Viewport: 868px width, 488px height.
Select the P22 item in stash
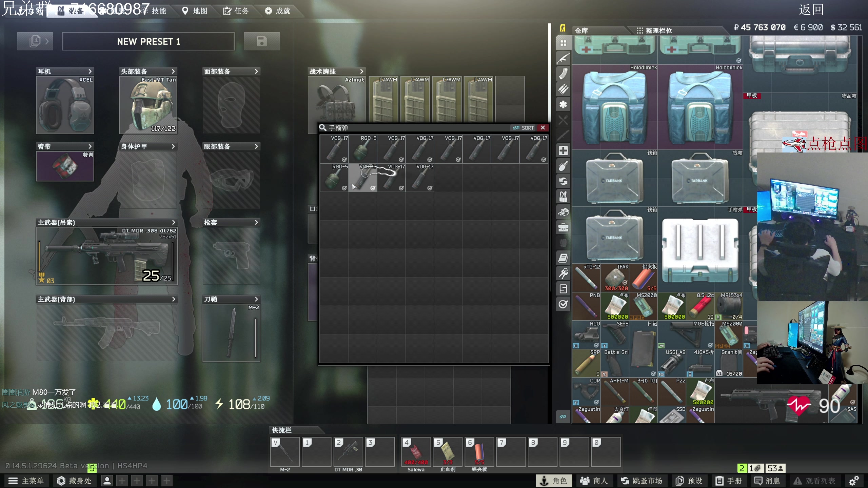pyautogui.click(x=672, y=392)
